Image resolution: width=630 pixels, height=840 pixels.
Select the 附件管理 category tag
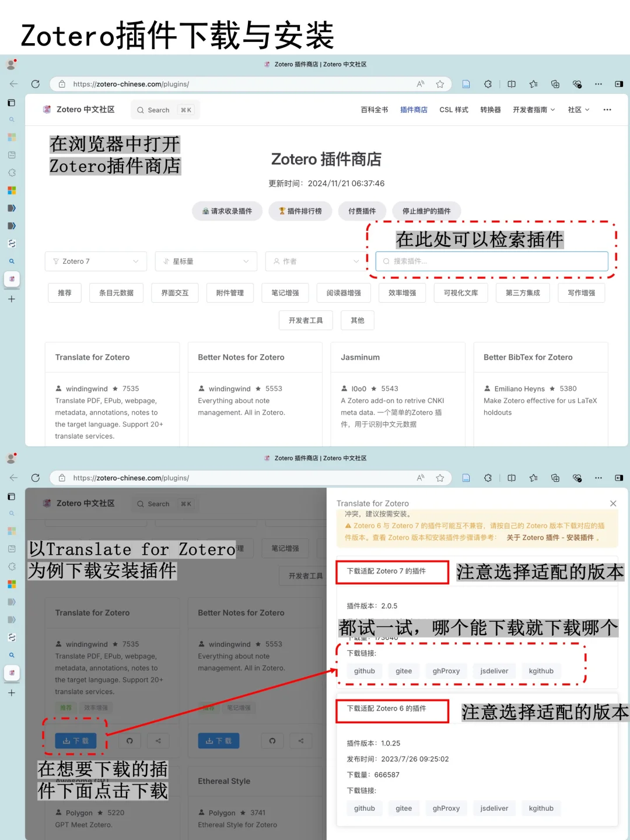point(230,293)
